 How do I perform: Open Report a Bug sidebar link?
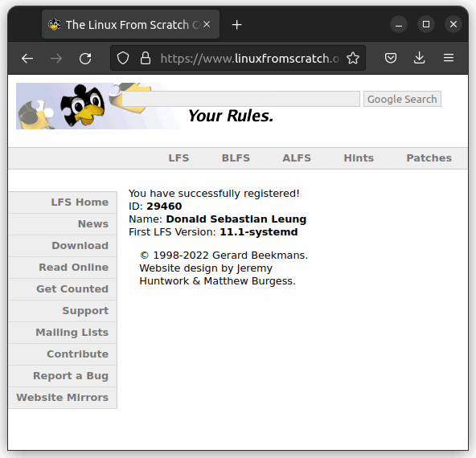[63, 376]
